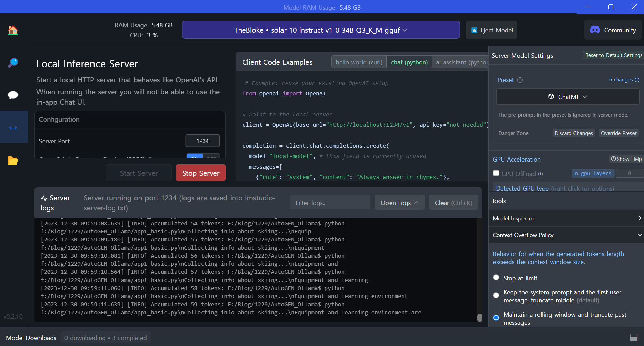Click the Discord icon on Community button
This screenshot has width=644, height=346.
(x=595, y=30)
